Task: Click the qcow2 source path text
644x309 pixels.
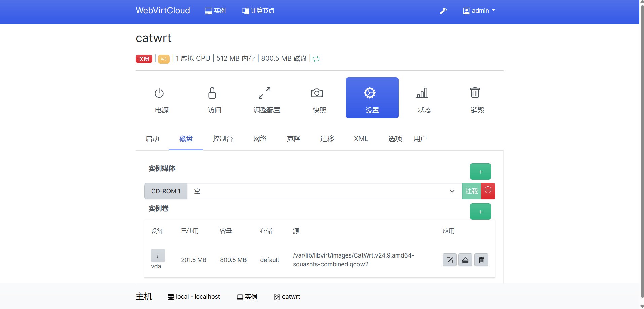Action: [353, 260]
